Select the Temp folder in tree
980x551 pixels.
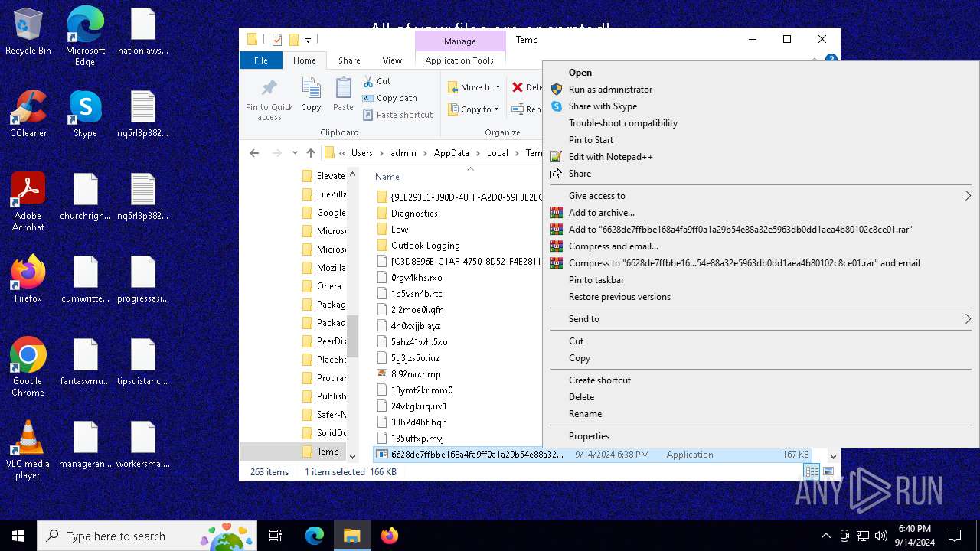coord(328,452)
